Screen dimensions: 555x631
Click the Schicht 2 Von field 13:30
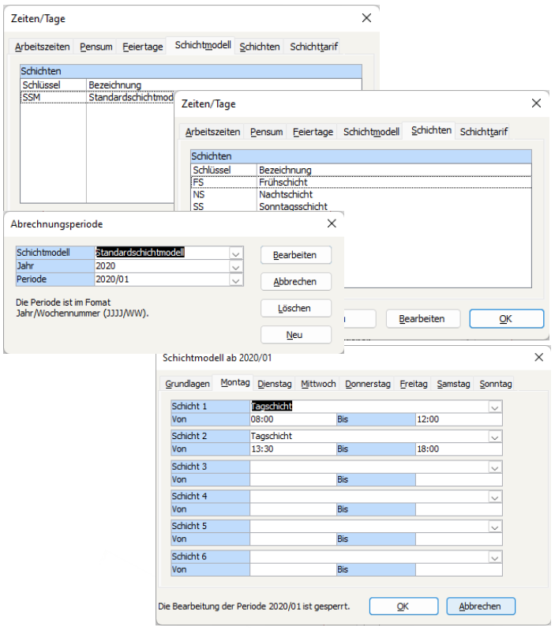[293, 450]
